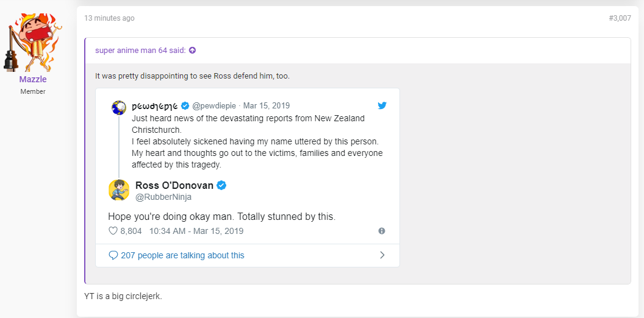The height and width of the screenshot is (318, 644).
Task: Open the Ross O'Donovan name link
Action: coord(174,185)
